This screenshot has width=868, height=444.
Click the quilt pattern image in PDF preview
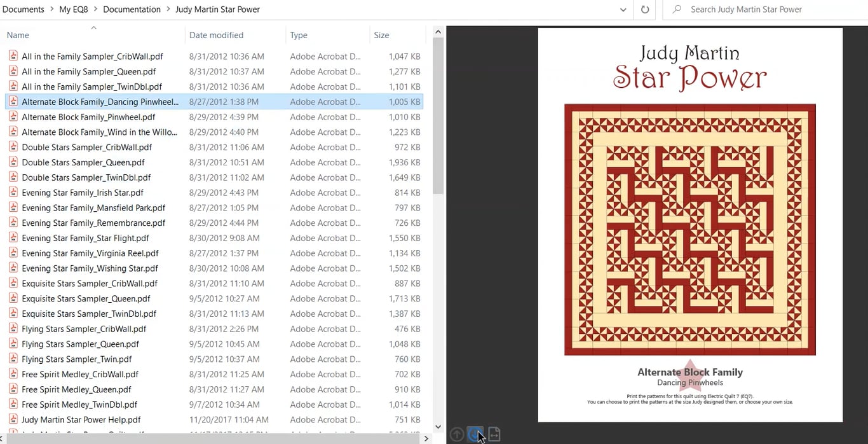coord(690,230)
